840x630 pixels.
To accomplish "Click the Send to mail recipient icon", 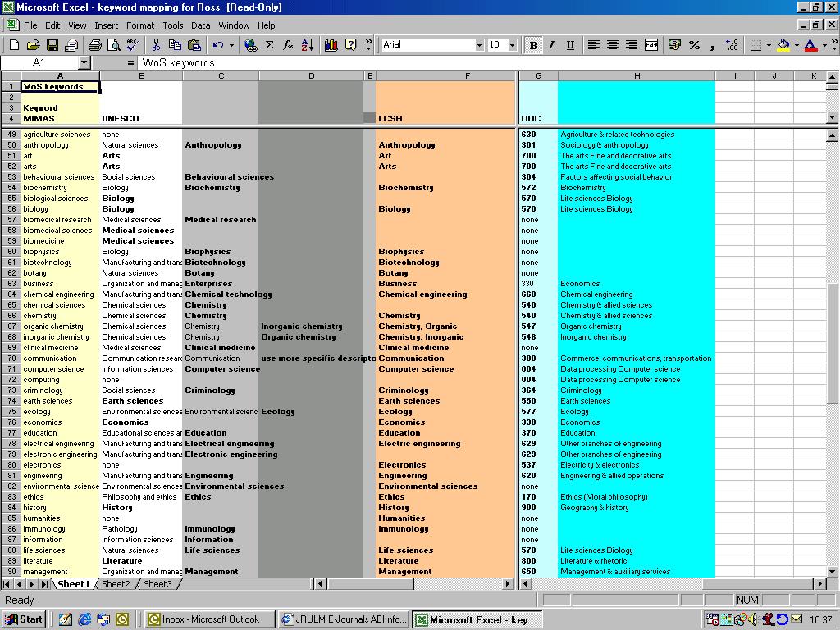I will click(x=71, y=45).
